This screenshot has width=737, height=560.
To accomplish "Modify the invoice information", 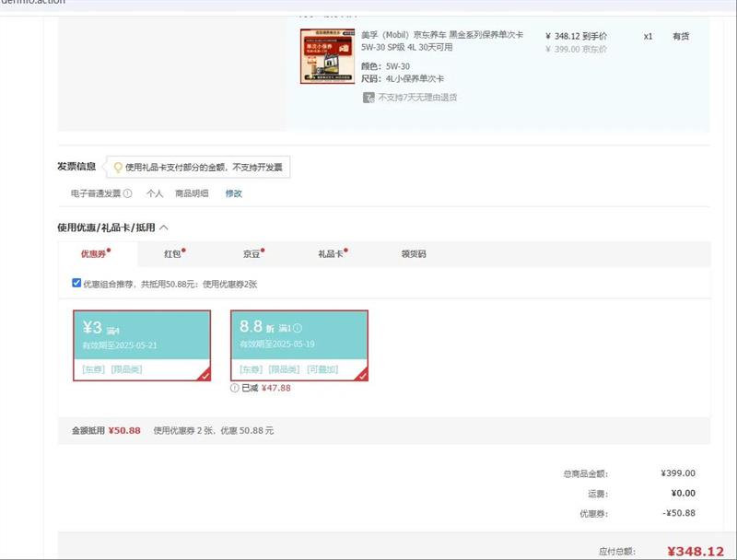I will tap(234, 193).
